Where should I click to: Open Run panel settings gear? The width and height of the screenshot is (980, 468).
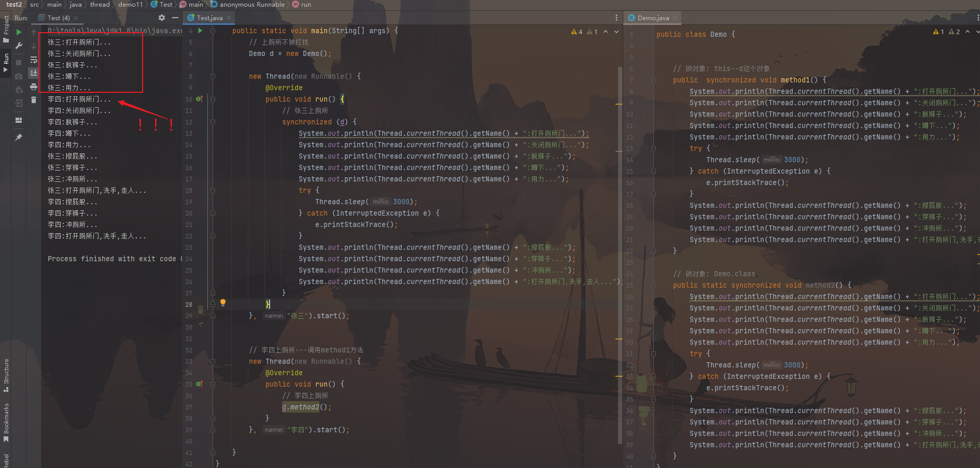(x=162, y=18)
